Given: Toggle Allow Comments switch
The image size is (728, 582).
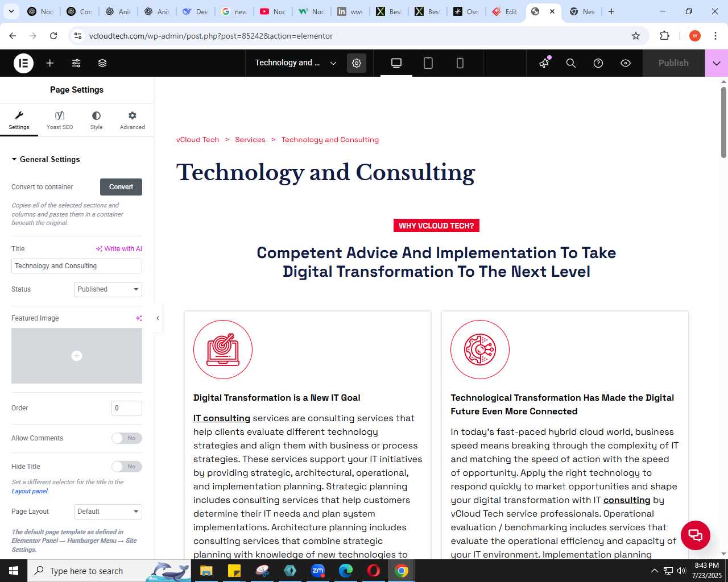Looking at the screenshot, I should (126, 438).
